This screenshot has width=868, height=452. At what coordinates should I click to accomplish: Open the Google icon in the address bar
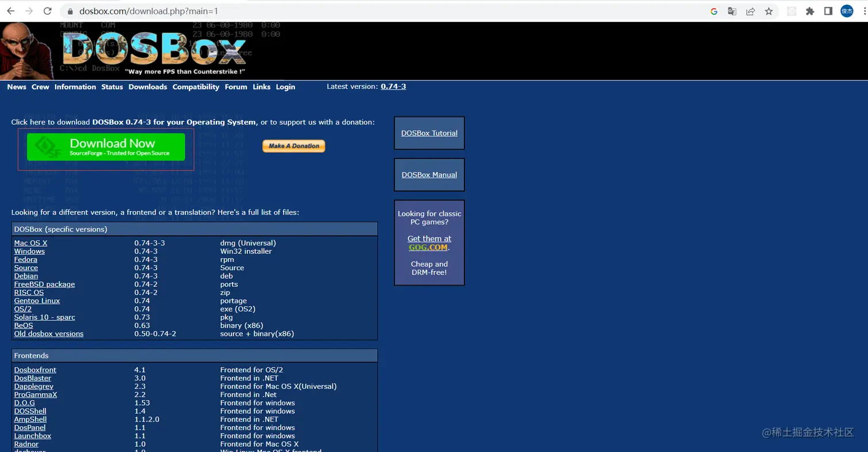[714, 11]
